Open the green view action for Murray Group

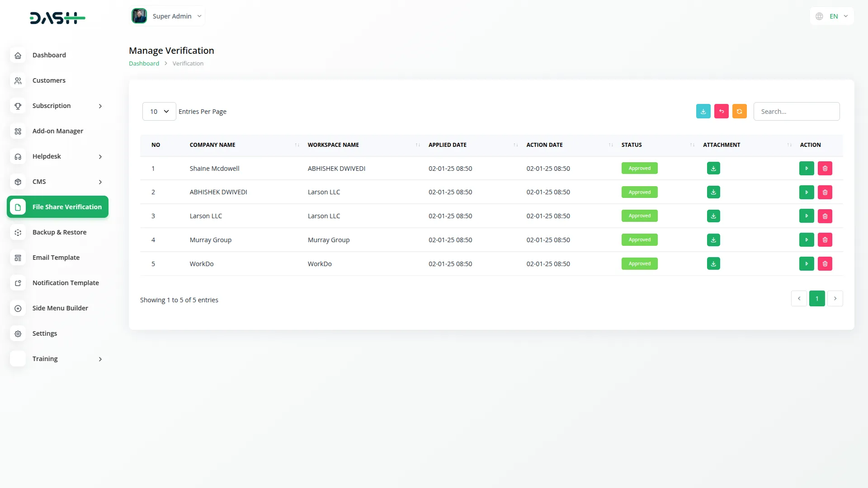807,239
